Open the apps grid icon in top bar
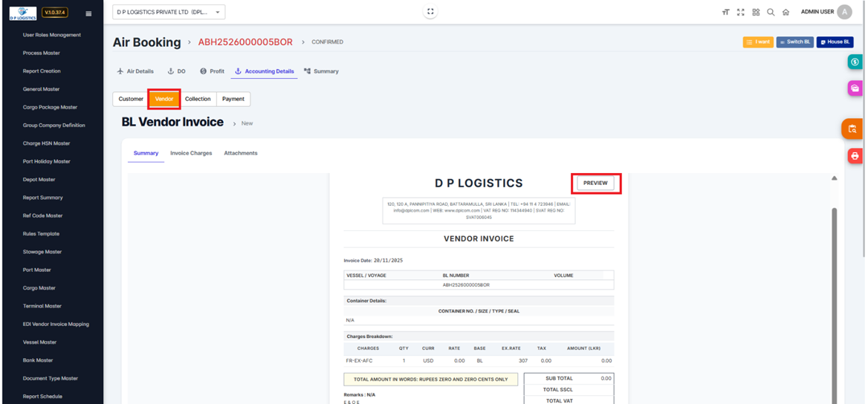Screen dimensions: 868x404 pos(756,12)
